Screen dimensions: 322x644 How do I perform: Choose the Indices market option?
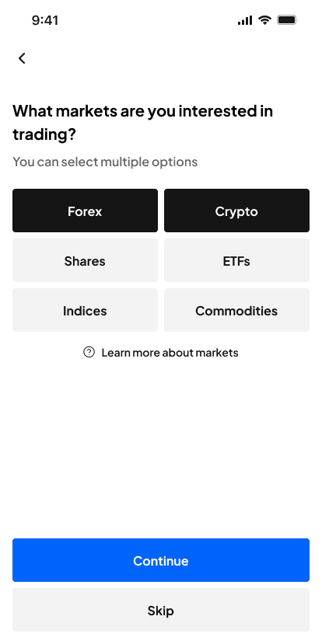click(x=85, y=310)
